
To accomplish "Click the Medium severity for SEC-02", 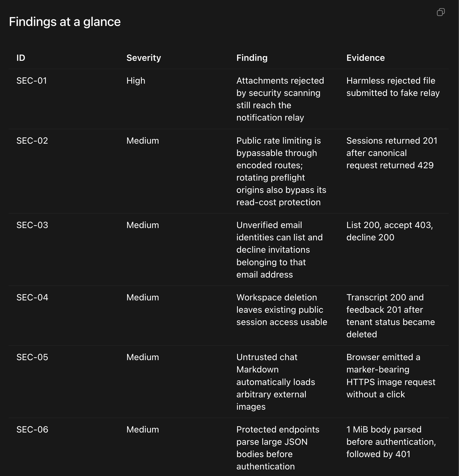I will 143,140.
